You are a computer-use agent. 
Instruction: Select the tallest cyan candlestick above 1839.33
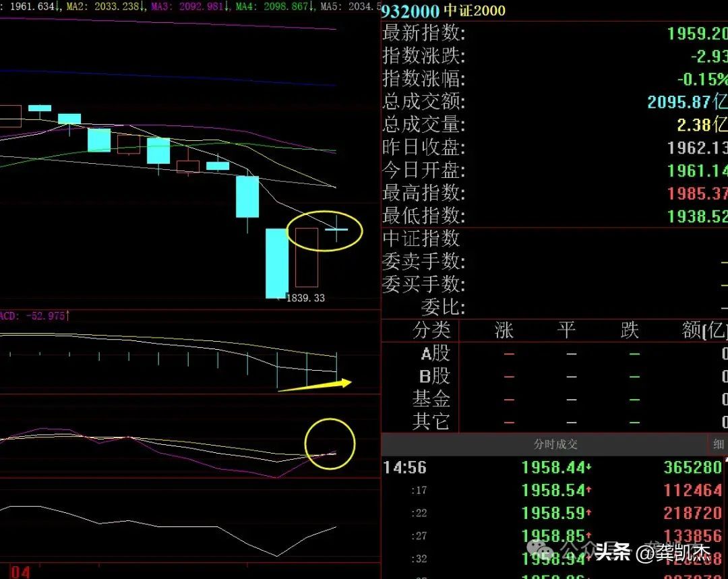(x=276, y=263)
